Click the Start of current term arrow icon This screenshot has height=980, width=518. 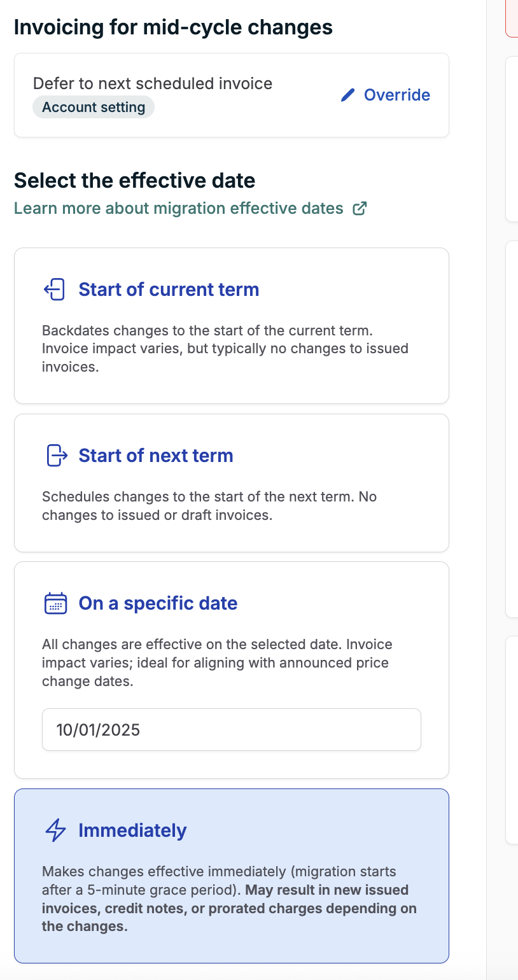click(x=55, y=290)
